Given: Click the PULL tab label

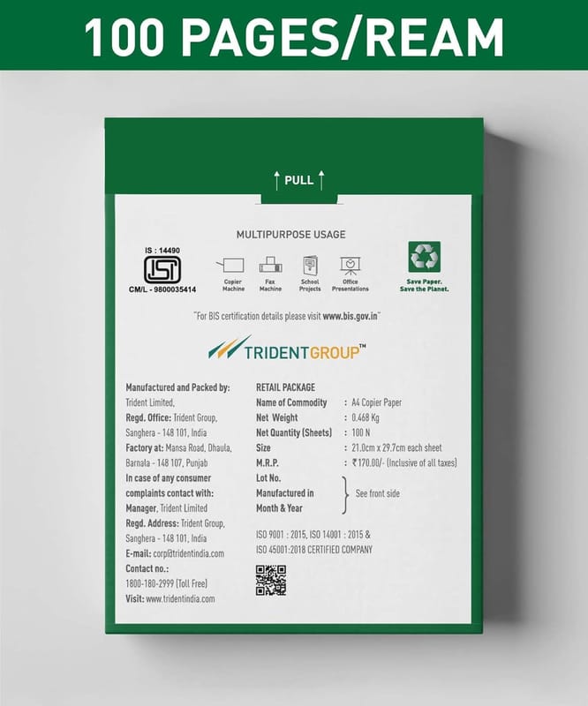Looking at the screenshot, I should (298, 181).
